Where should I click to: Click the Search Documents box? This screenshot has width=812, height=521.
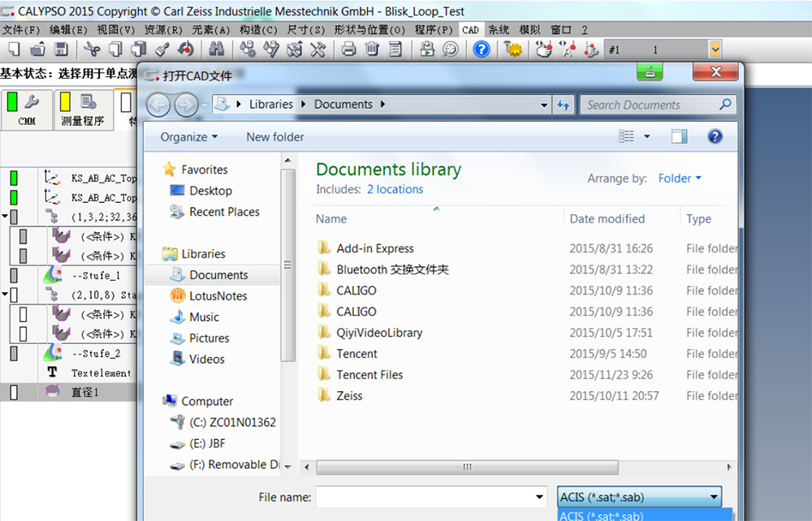point(657,105)
